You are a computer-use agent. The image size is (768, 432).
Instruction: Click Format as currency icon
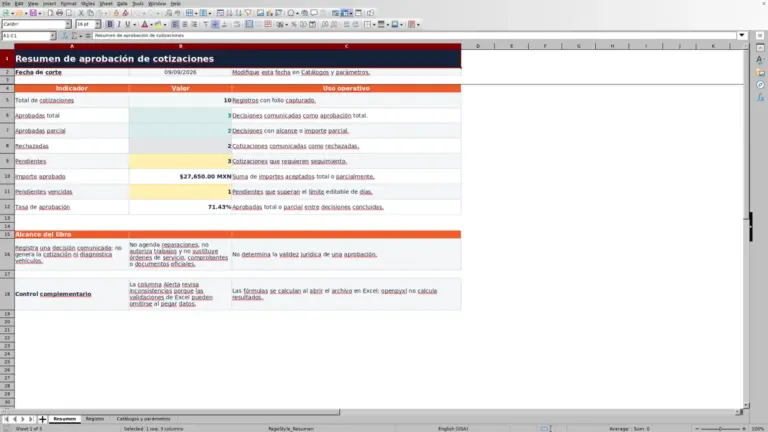[279, 24]
